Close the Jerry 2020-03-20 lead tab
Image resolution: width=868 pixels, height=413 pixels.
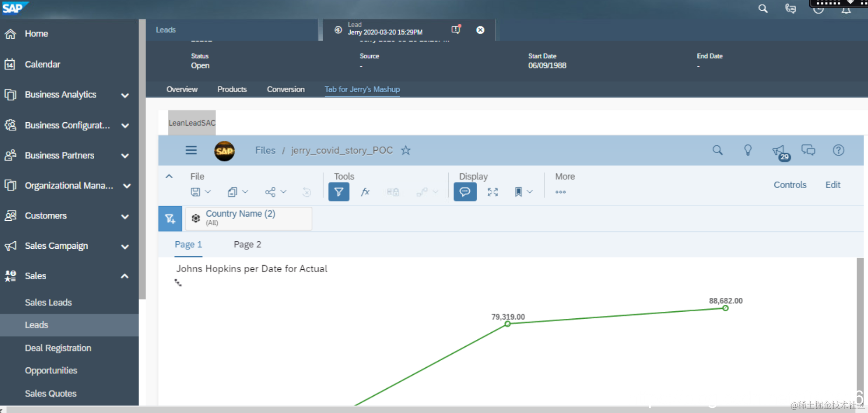[x=480, y=30]
